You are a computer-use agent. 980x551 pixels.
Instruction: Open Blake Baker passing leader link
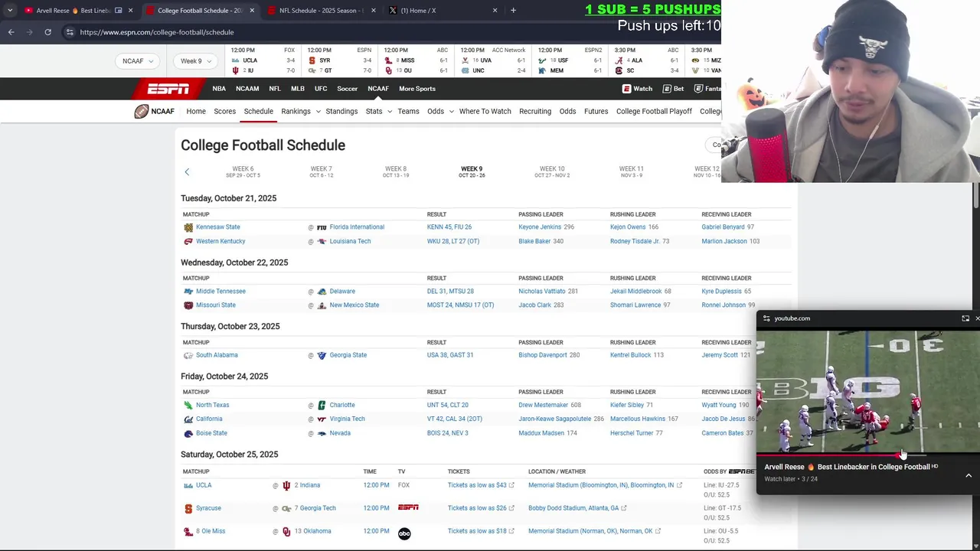[x=534, y=242]
